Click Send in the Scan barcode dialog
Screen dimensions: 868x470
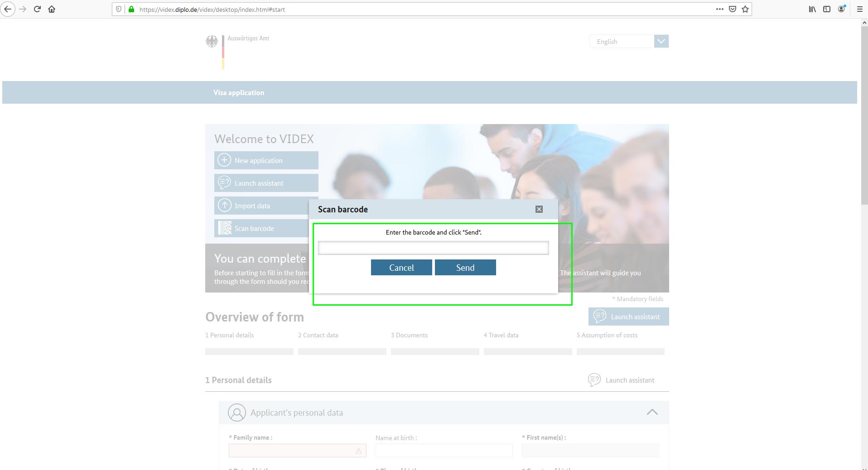coord(465,268)
